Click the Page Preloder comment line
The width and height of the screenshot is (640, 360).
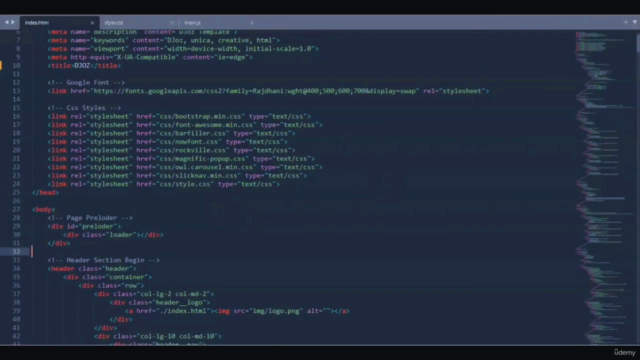click(x=90, y=218)
